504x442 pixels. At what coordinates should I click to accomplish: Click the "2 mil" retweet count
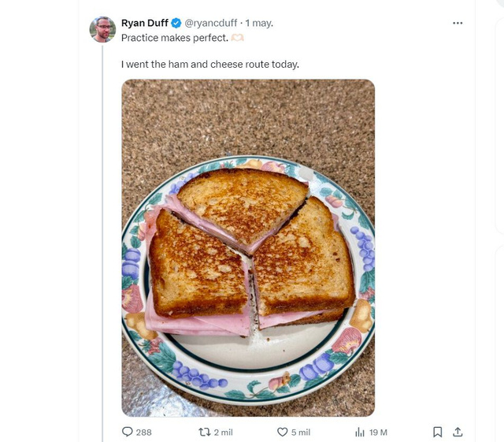tap(222, 433)
